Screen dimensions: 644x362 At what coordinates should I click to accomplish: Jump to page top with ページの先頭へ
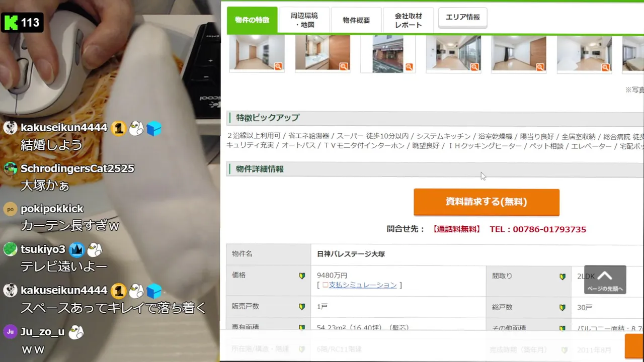point(605,280)
